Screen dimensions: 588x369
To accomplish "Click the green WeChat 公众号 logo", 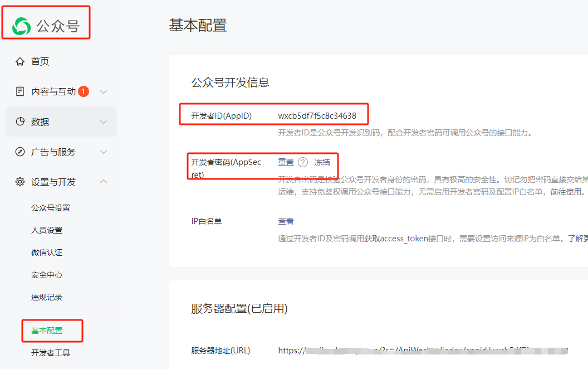I will (x=22, y=26).
